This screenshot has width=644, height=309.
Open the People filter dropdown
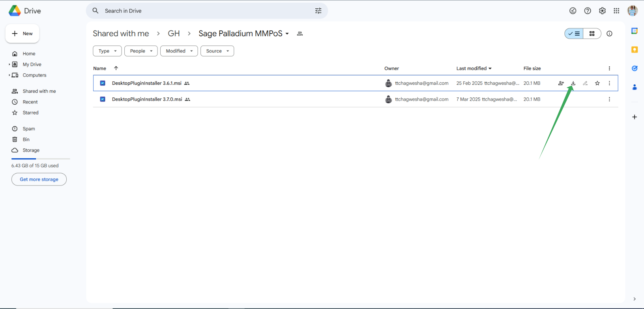tap(141, 51)
